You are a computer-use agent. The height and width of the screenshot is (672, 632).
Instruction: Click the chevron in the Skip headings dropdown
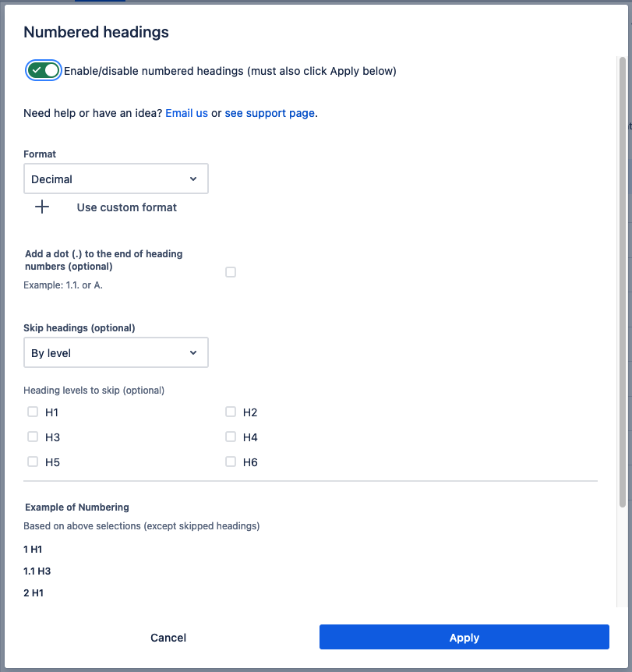(193, 352)
